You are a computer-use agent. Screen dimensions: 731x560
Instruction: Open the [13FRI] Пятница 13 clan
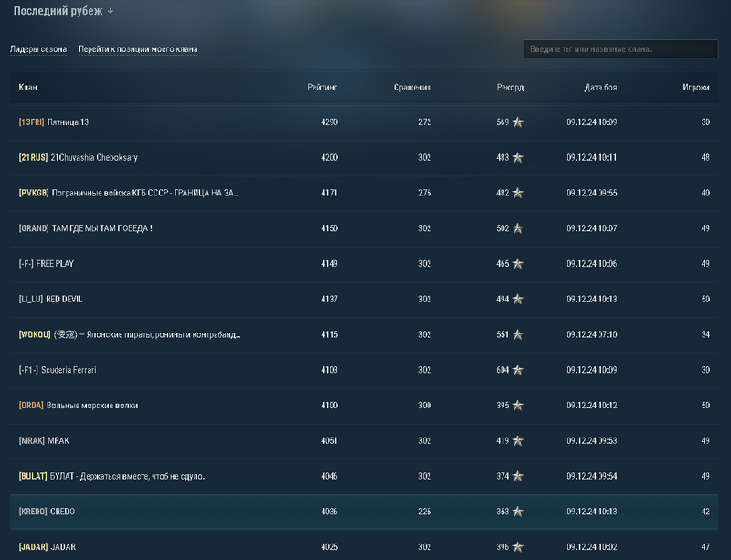54,122
